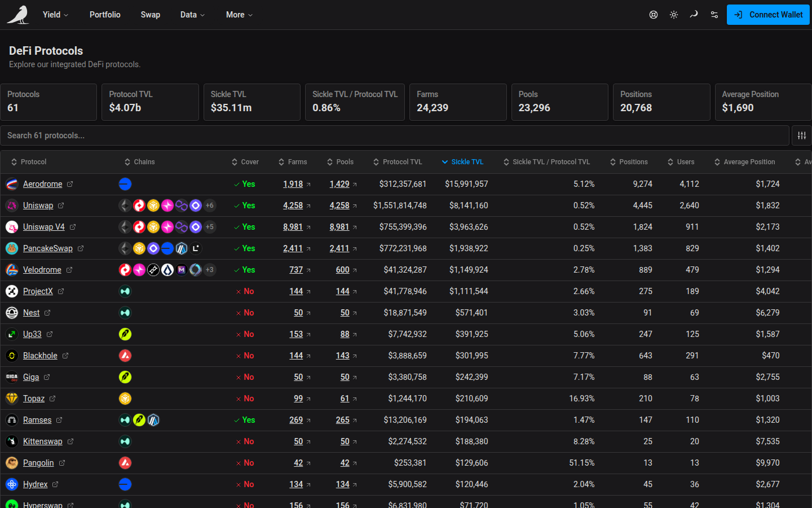This screenshot has height=508, width=812.
Task: Open Aerodrome's 1,918 farms link
Action: (293, 184)
